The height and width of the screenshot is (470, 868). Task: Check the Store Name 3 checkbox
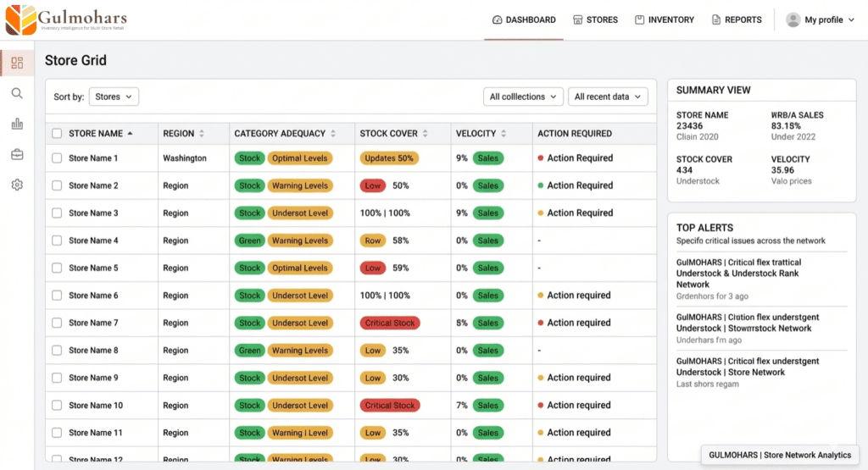[57, 213]
